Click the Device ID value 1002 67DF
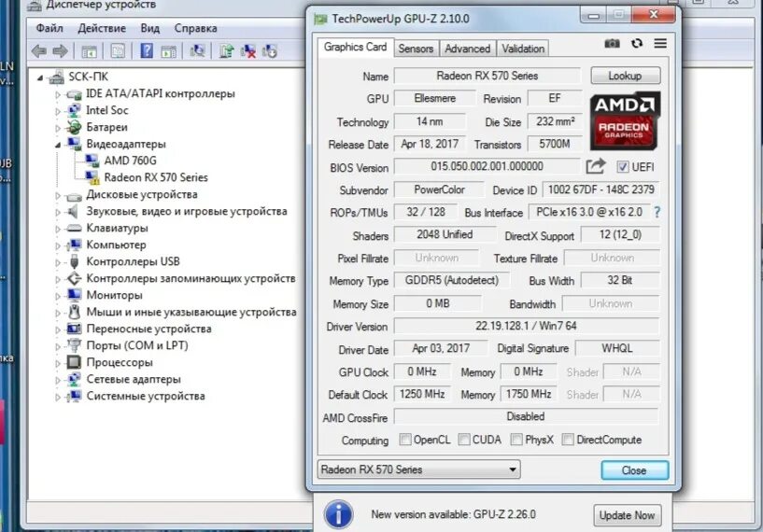The height and width of the screenshot is (532, 763). tap(601, 189)
